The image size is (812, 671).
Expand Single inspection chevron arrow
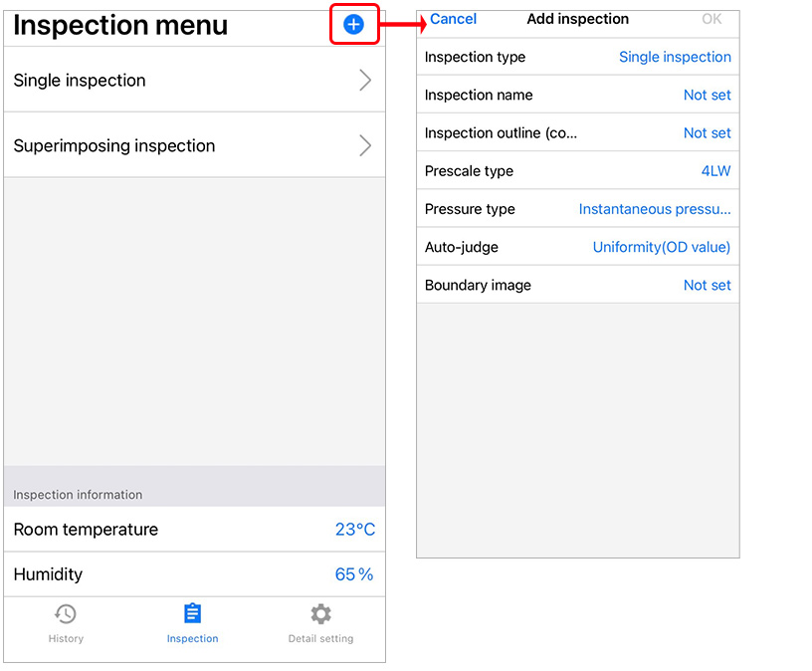pyautogui.click(x=365, y=81)
